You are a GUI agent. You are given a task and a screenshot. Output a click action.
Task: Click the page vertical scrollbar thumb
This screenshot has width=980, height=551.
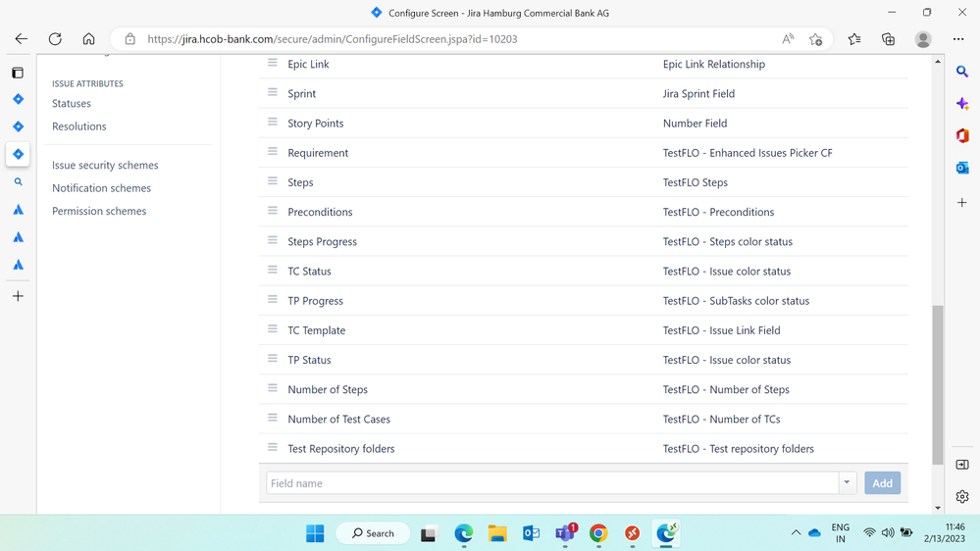(x=938, y=385)
